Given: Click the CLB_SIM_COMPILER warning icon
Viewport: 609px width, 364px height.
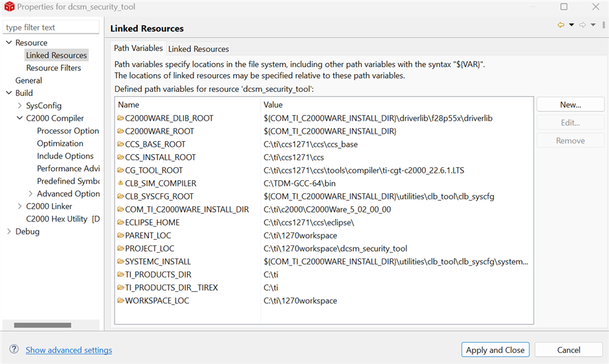Looking at the screenshot, I should [121, 183].
